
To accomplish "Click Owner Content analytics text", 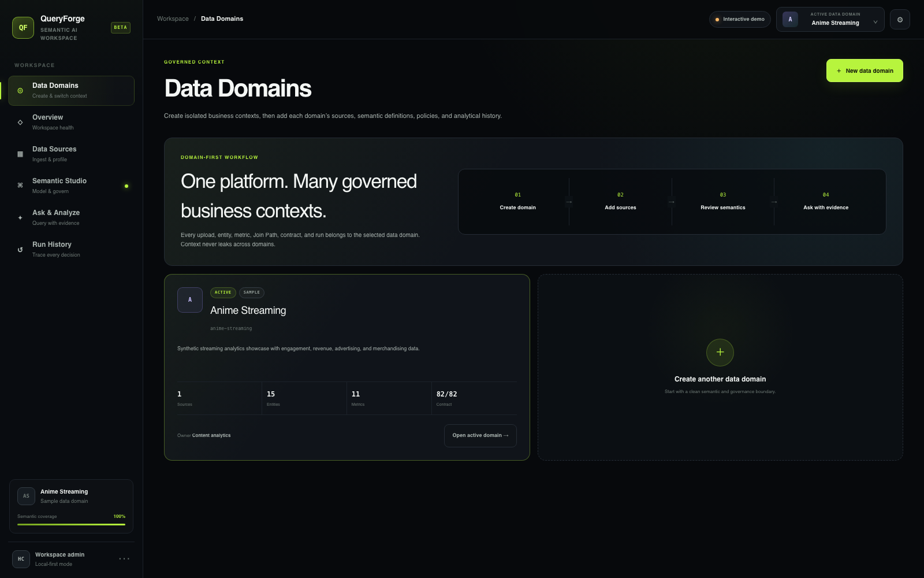I will [204, 436].
